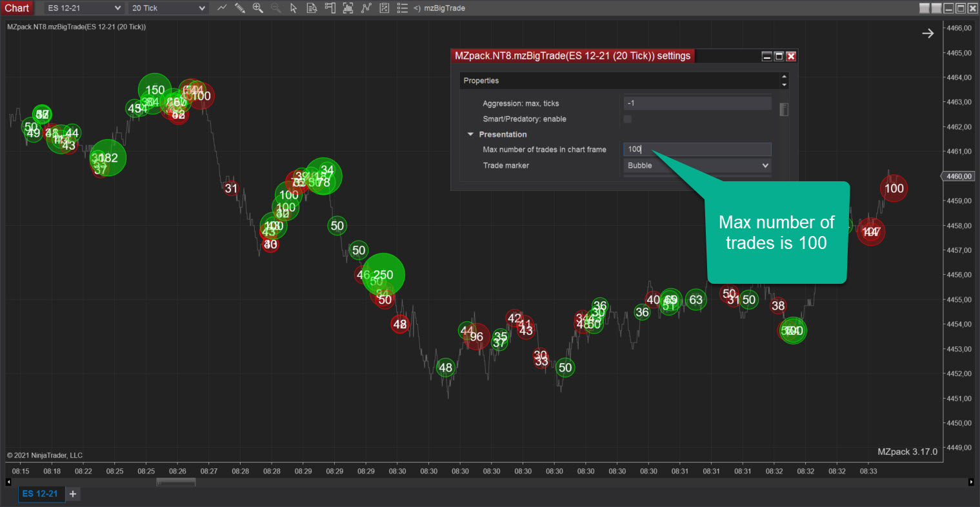Click the current price marker 4460,00
980x507 pixels.
(959, 176)
